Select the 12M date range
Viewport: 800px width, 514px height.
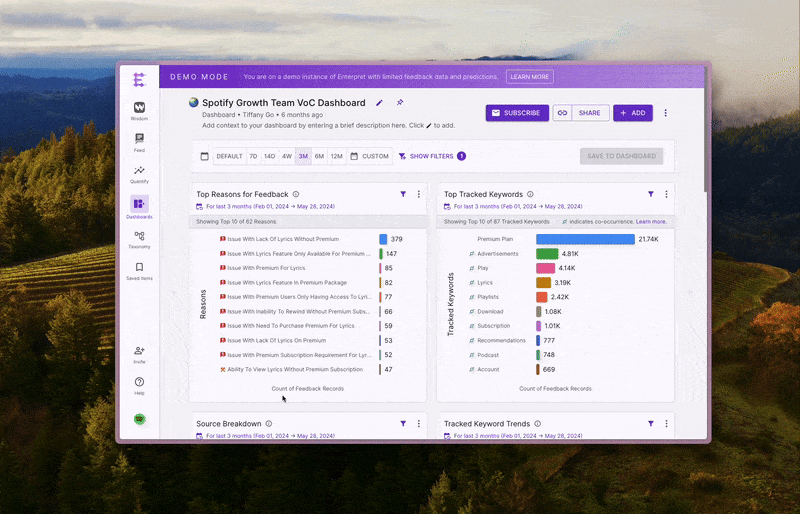(337, 156)
